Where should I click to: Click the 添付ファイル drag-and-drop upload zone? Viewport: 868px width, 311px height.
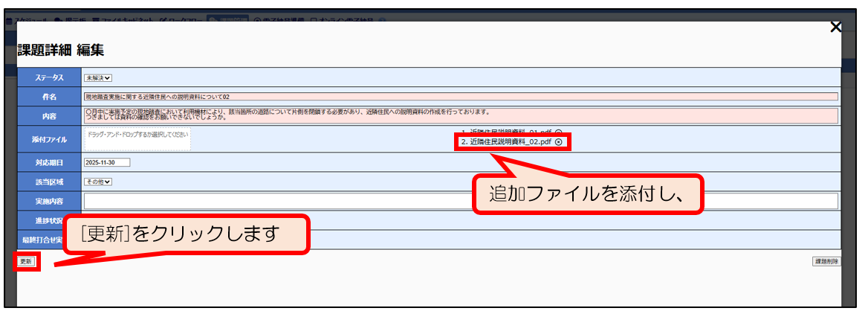(x=137, y=138)
